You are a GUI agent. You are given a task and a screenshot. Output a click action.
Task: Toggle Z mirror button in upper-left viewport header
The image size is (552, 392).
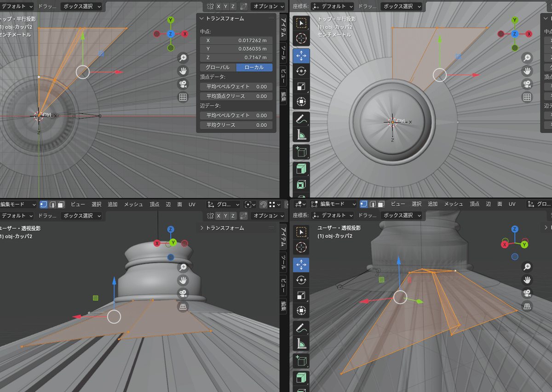click(233, 6)
